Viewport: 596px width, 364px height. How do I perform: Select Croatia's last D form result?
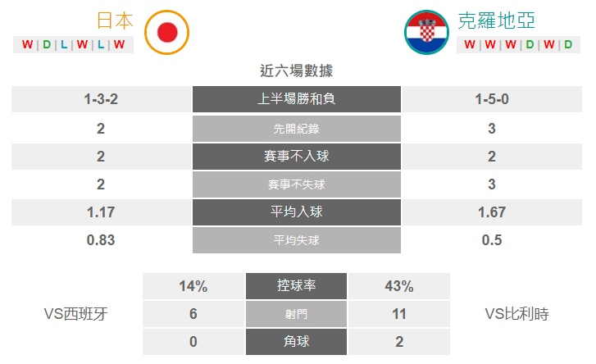568,44
